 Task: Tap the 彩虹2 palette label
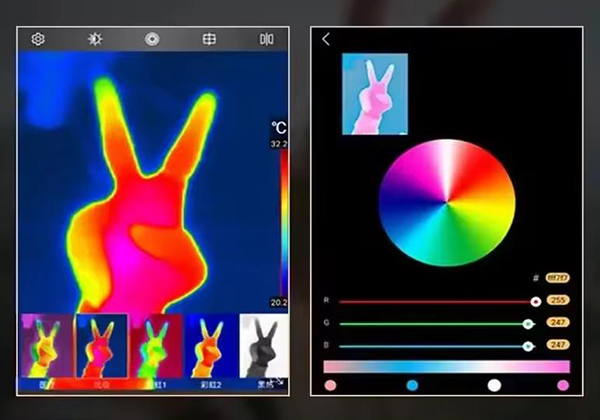[x=210, y=385]
